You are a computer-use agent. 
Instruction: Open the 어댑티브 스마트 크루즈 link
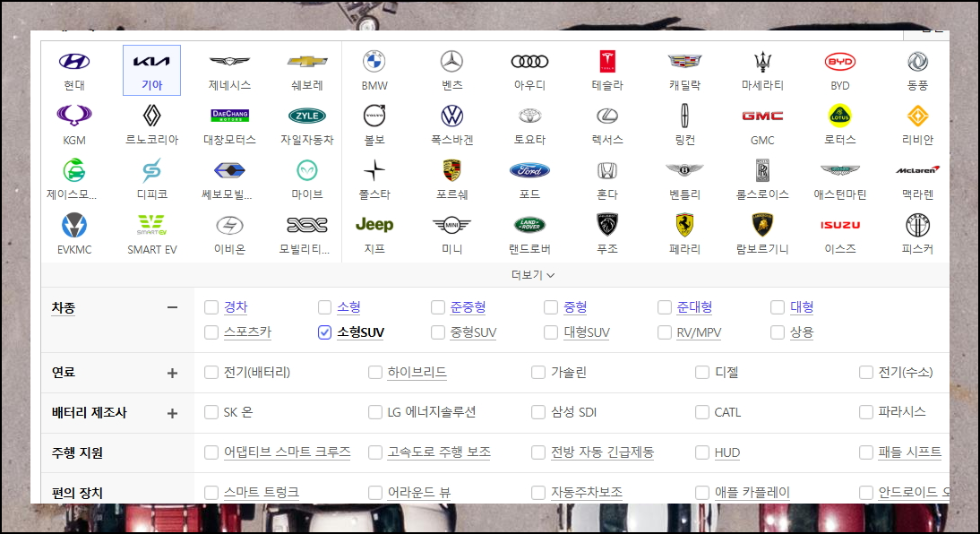287,452
